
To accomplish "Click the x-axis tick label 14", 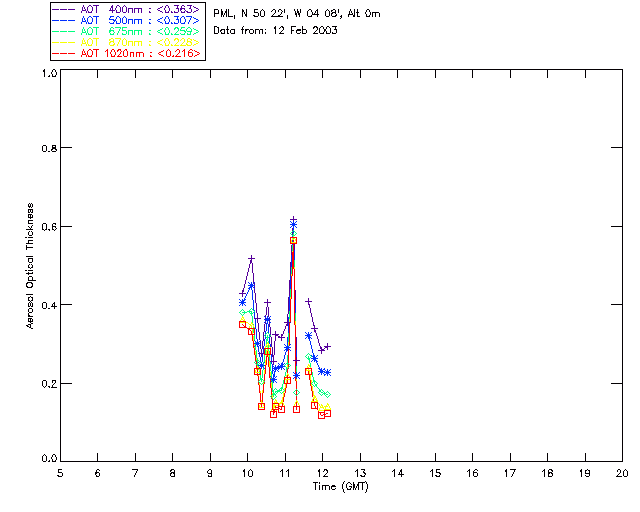I will tap(398, 473).
